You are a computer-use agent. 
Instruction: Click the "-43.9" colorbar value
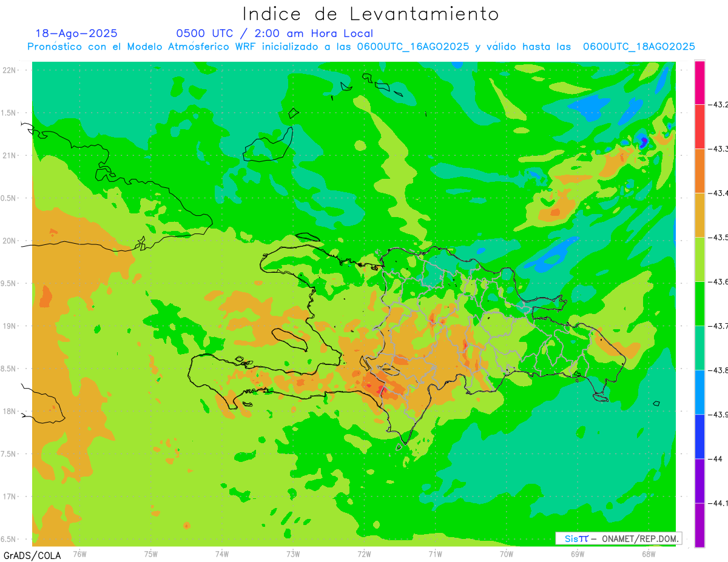click(x=718, y=415)
